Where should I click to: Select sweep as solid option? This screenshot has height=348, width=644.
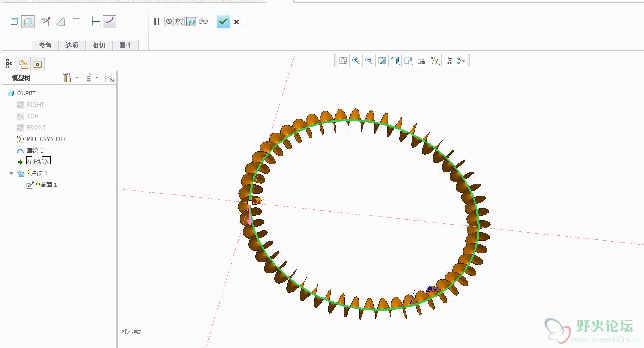(x=14, y=21)
